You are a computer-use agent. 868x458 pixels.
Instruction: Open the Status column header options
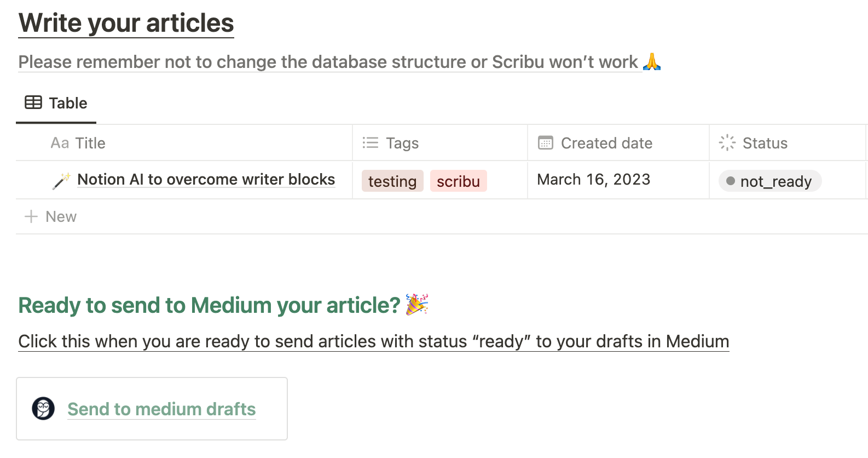click(765, 143)
